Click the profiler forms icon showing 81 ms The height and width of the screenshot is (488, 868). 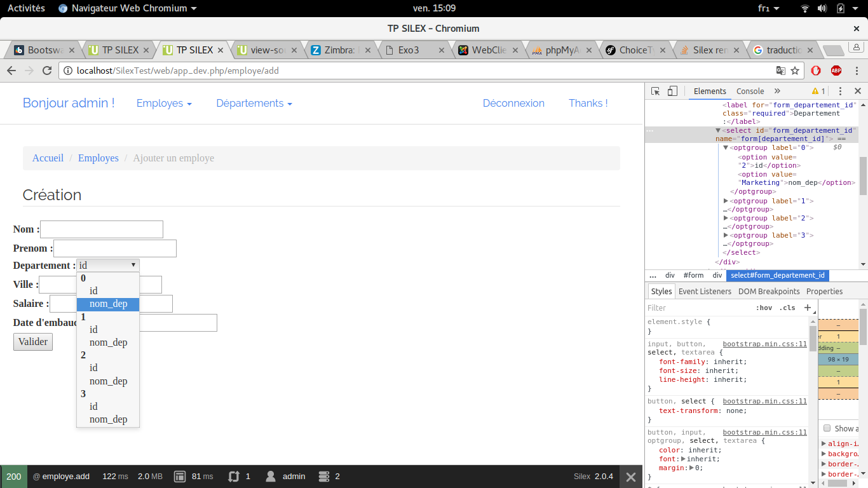click(180, 476)
